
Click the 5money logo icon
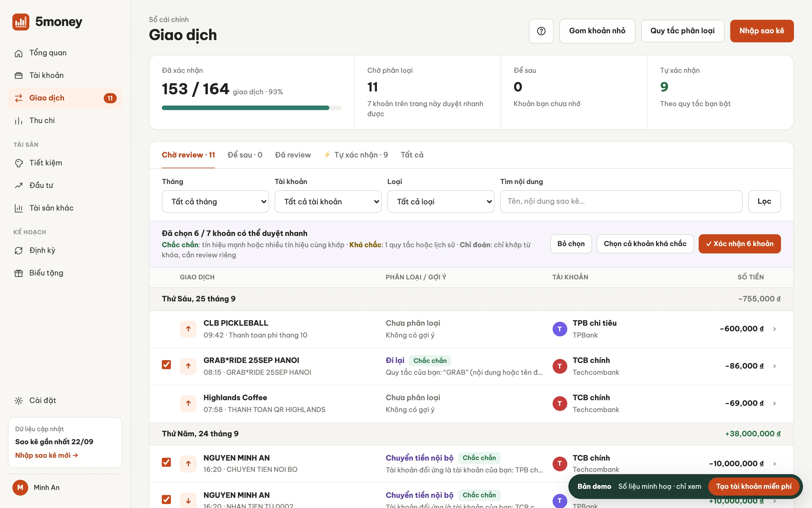point(21,22)
